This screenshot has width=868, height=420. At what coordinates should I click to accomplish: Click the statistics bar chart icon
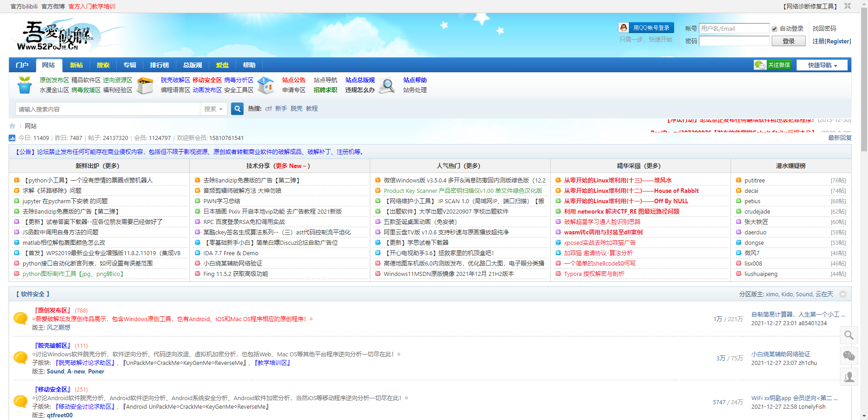[12, 138]
